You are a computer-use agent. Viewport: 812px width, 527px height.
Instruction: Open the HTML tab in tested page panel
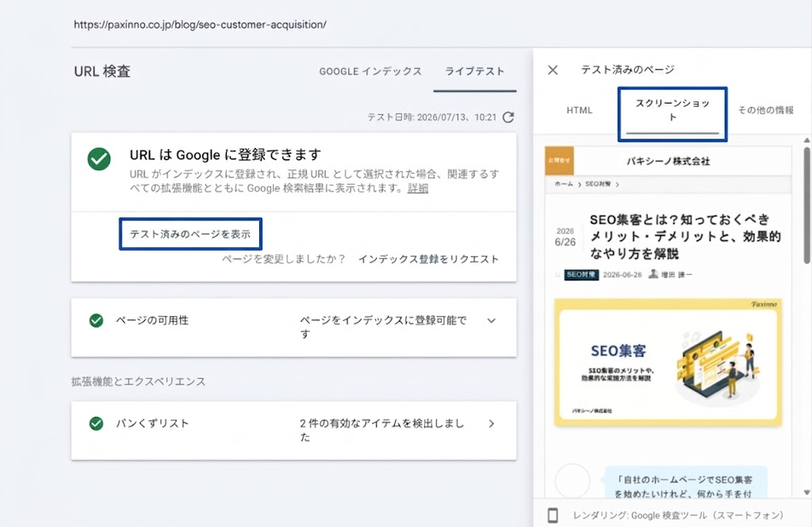[579, 110]
